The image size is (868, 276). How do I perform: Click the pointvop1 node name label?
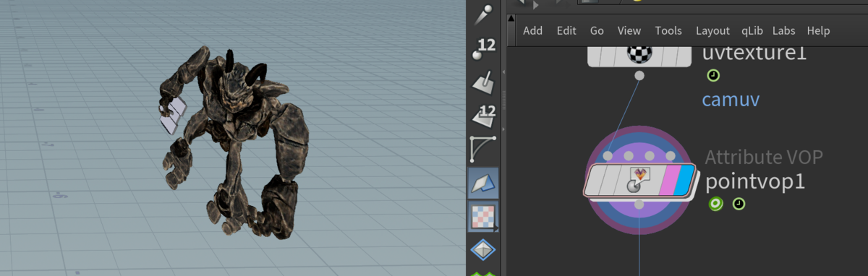pos(755,181)
